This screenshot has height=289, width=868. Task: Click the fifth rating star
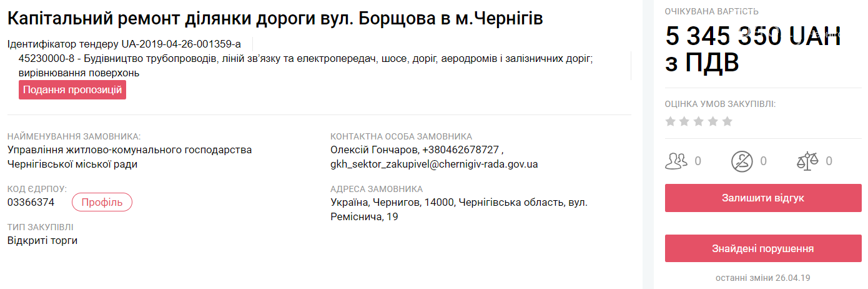[727, 121]
